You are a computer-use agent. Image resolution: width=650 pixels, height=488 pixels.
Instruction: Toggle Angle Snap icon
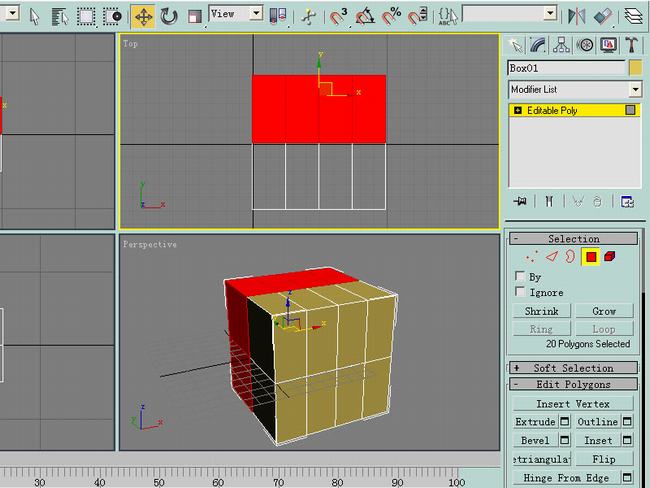(x=365, y=17)
